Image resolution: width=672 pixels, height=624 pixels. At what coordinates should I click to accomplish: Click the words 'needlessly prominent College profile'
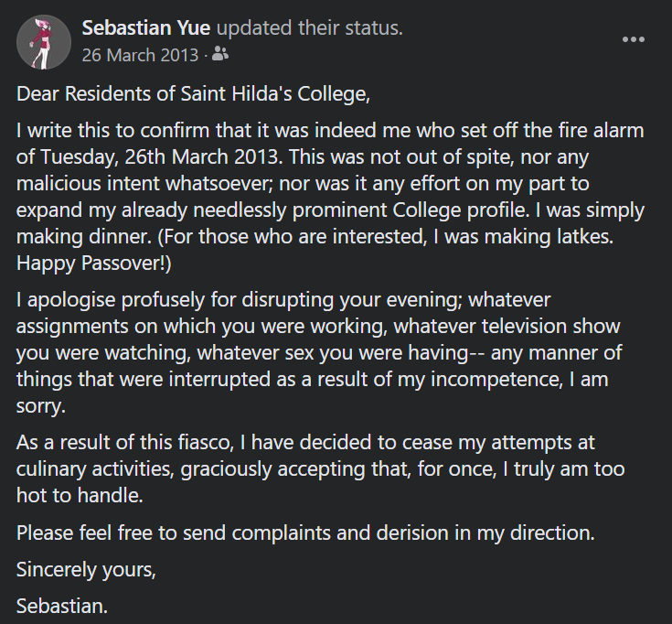tap(359, 210)
